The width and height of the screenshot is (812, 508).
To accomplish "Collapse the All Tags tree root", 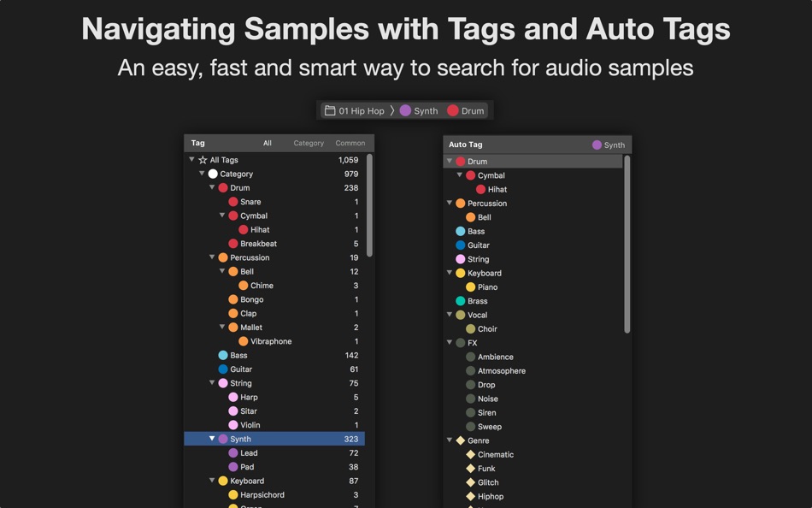I will (x=191, y=160).
